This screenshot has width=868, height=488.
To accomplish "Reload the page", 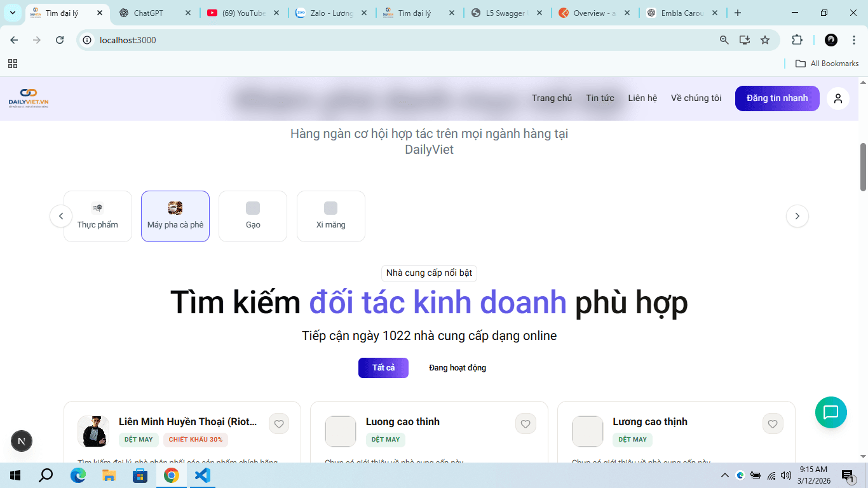I will 60,40.
